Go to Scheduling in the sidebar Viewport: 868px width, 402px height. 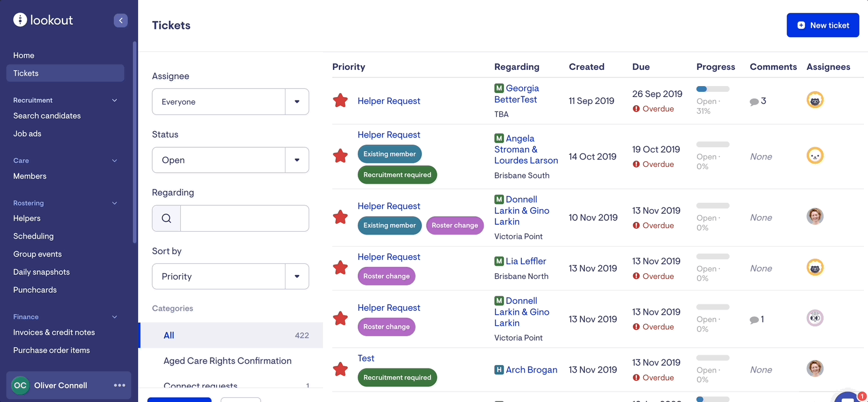point(34,236)
